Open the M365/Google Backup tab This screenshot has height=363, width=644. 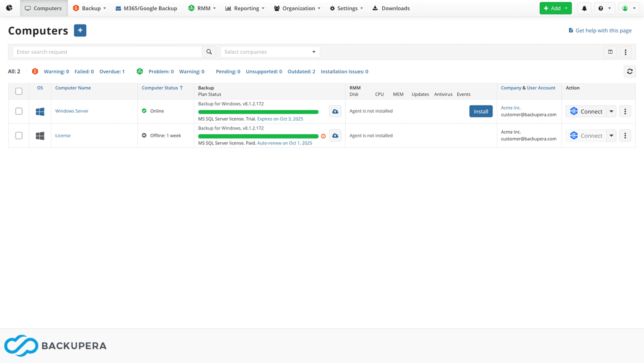coord(146,8)
